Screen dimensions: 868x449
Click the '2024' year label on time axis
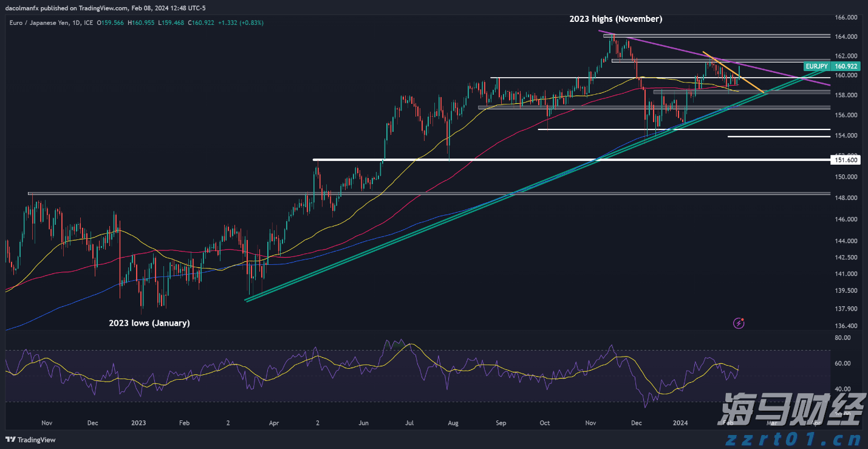(680, 423)
